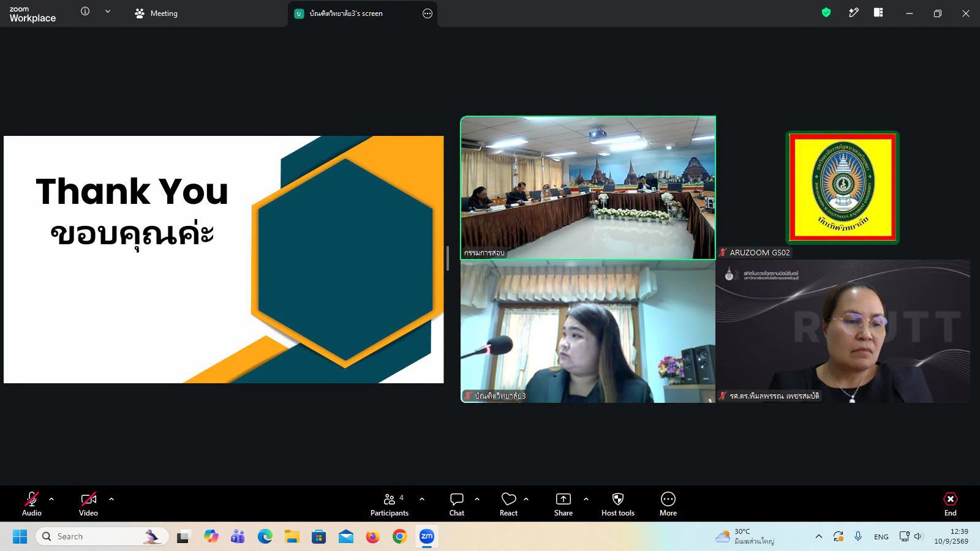Open the Participants panel
980x551 pixels.
click(389, 504)
